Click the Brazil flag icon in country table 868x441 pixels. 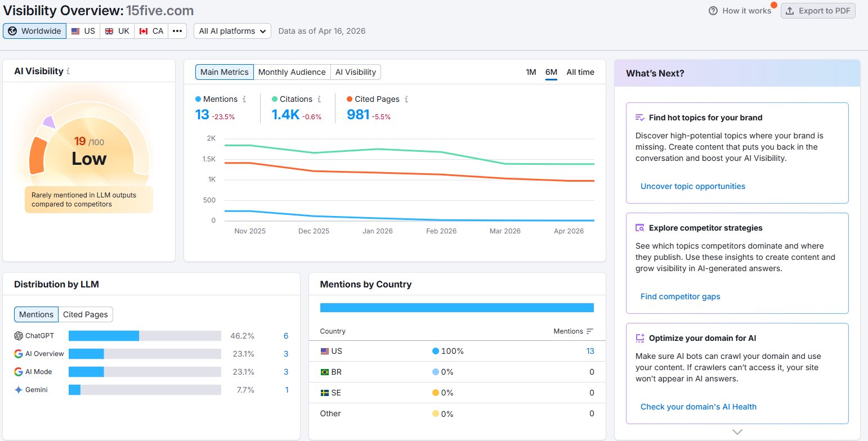(324, 372)
